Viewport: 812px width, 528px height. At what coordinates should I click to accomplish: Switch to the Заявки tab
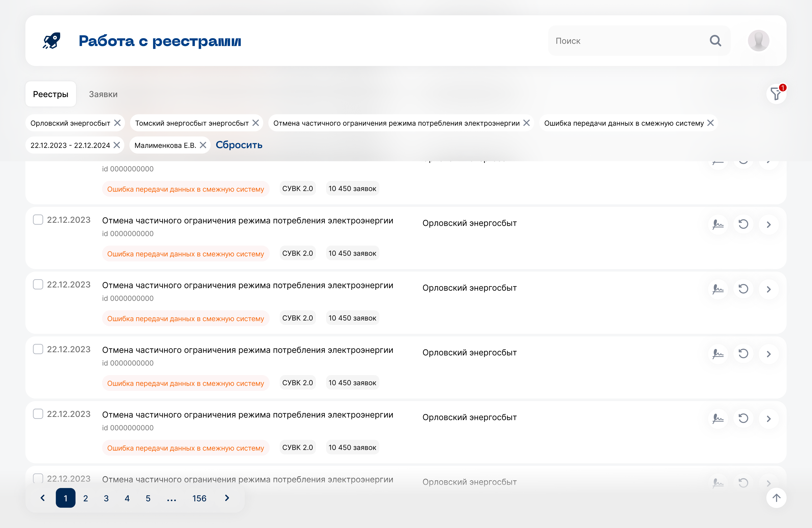103,94
